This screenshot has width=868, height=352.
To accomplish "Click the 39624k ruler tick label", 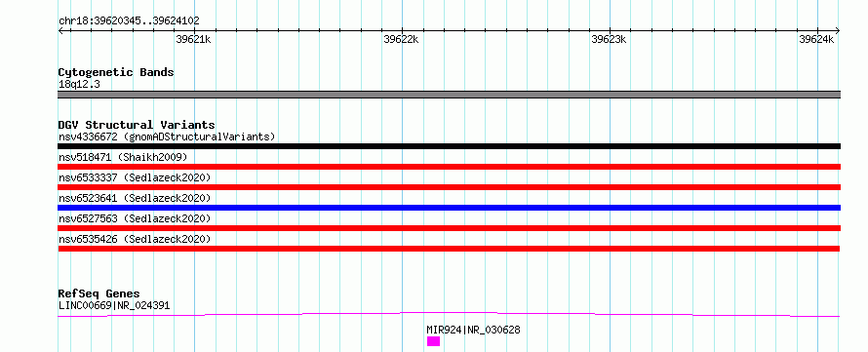I will point(816,39).
